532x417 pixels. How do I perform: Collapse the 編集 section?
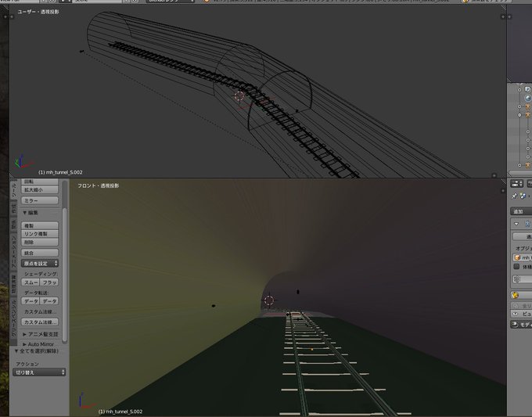pyautogui.click(x=24, y=213)
